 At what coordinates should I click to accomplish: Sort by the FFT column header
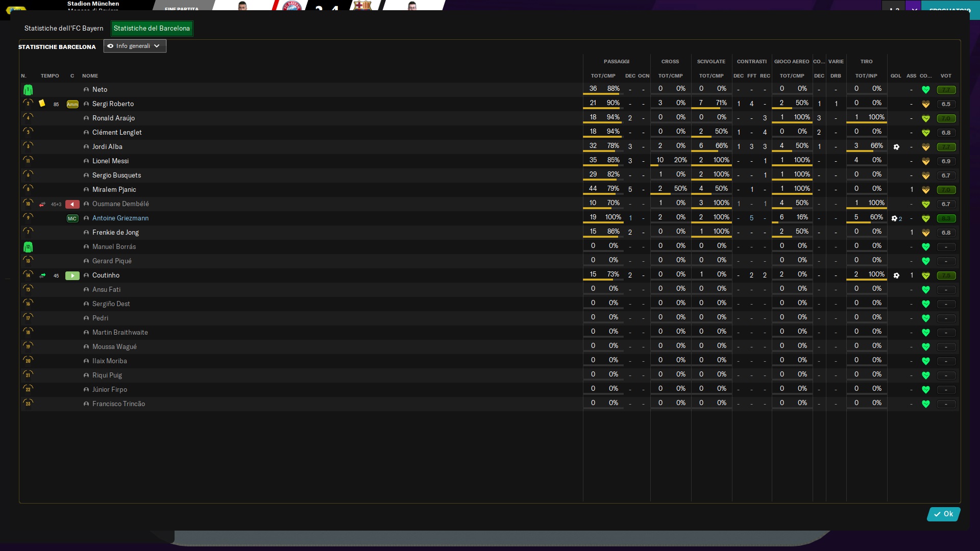click(x=752, y=76)
